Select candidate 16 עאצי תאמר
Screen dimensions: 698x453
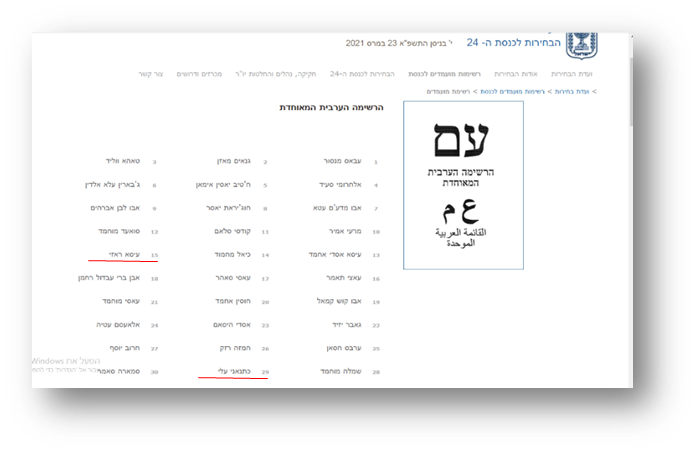pos(344,278)
